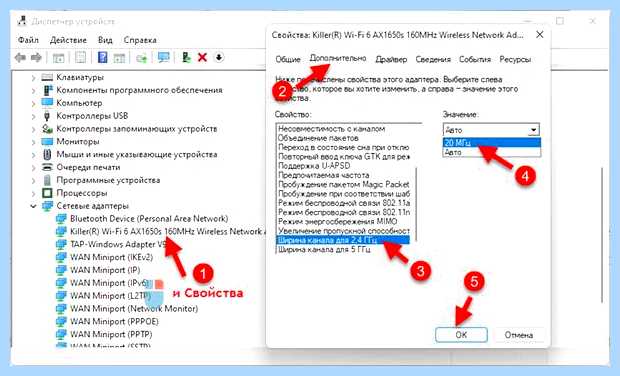Image resolution: width=620 pixels, height=376 pixels.
Task: Open the Файл menu
Action: click(x=28, y=40)
